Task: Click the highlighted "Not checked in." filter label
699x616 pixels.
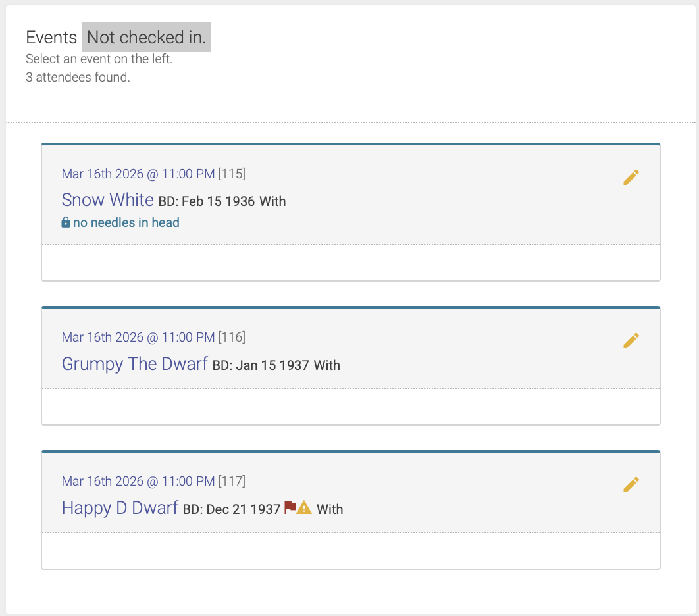Action: coord(146,38)
